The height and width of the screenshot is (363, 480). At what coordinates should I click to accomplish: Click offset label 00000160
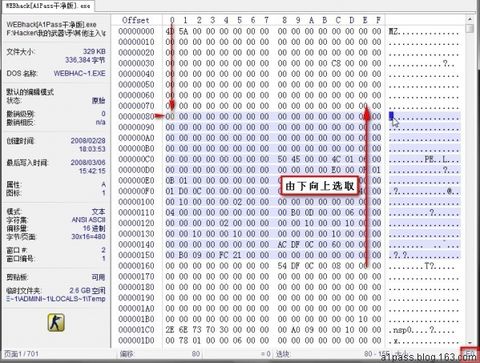[x=136, y=266]
